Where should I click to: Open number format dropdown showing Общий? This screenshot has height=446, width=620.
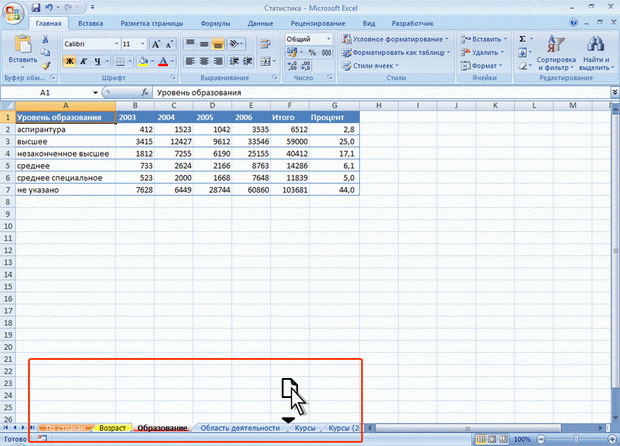[328, 39]
